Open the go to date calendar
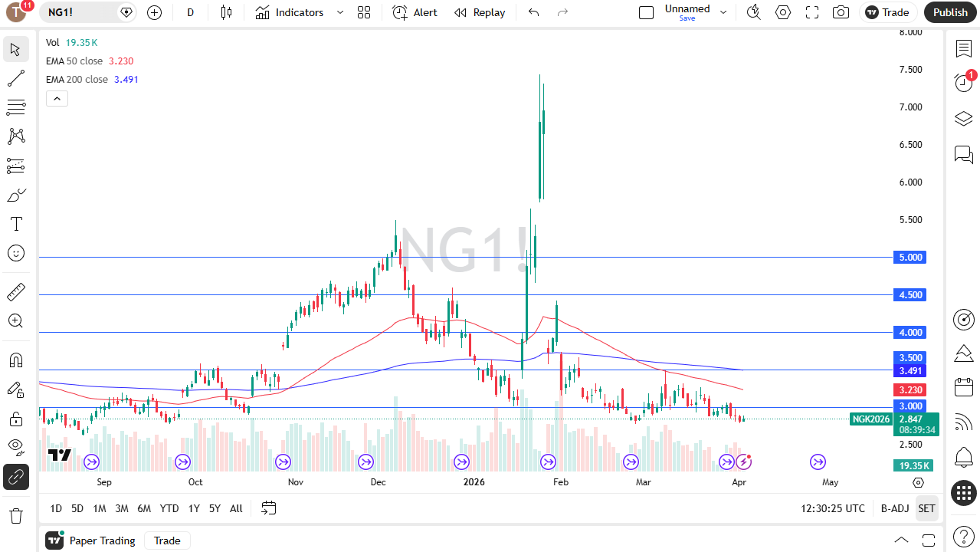The image size is (980, 552). (x=268, y=508)
